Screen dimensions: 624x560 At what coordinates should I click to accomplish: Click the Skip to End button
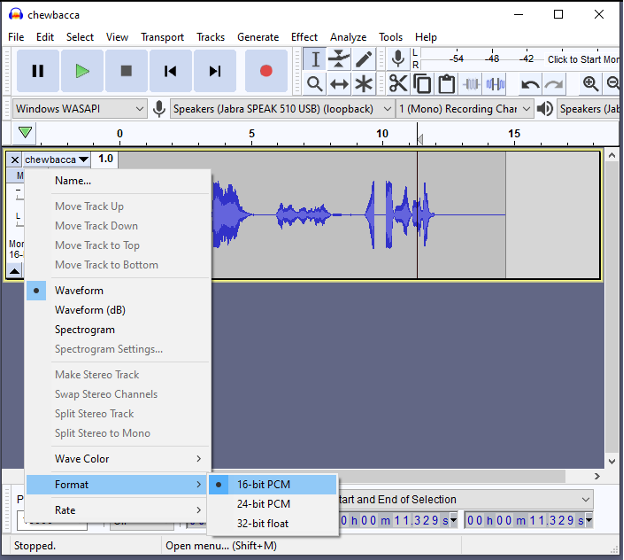(x=215, y=71)
